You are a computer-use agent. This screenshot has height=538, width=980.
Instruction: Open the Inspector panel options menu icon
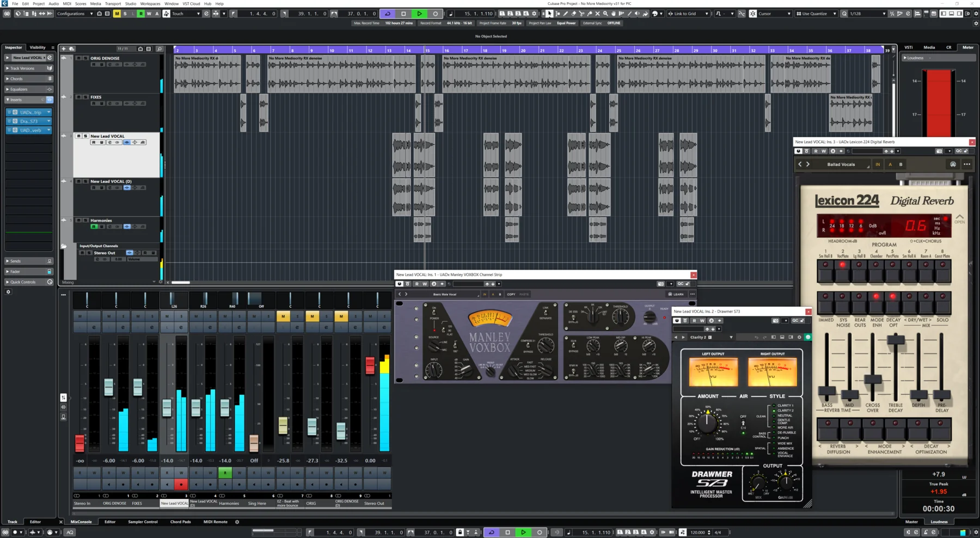point(53,47)
